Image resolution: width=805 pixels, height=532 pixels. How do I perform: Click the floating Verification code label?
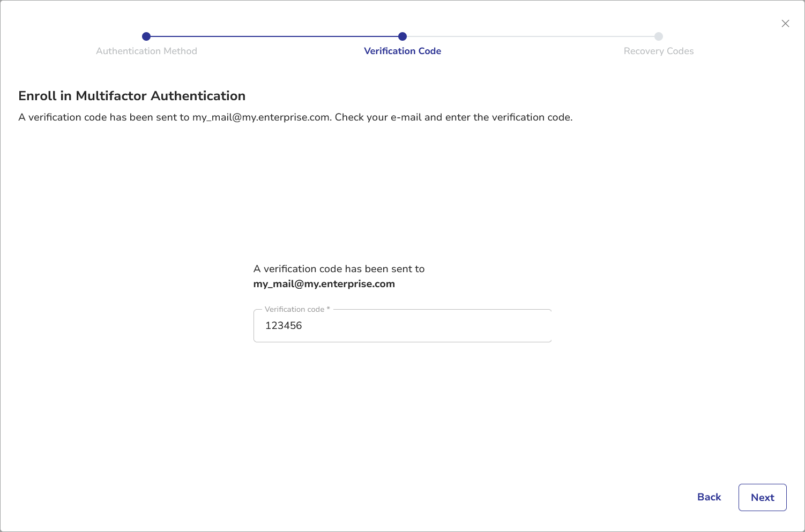(x=294, y=310)
